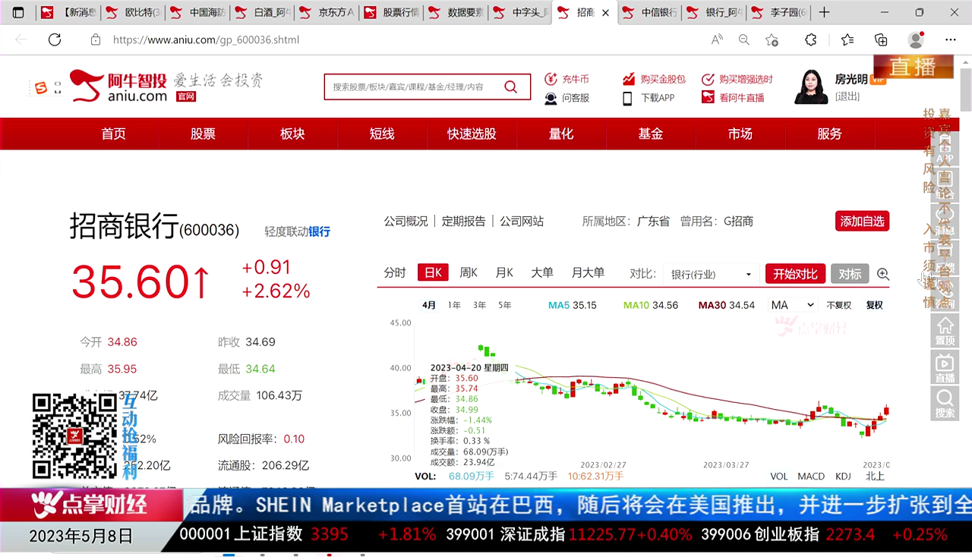Select the 1年 time range
Screen dimensions: 972x560
coord(454,305)
